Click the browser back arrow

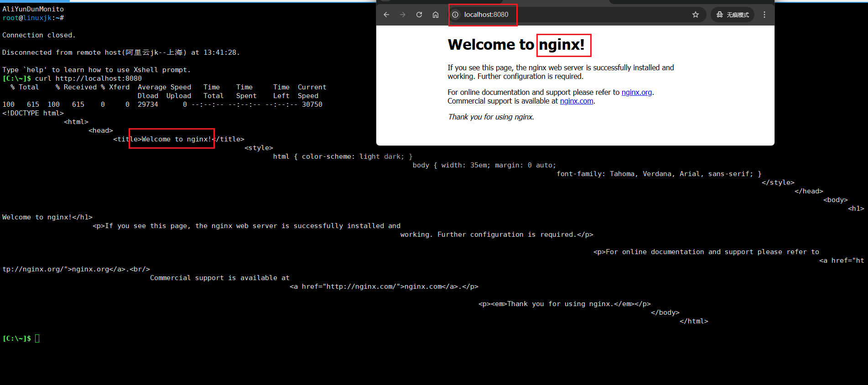(x=386, y=15)
